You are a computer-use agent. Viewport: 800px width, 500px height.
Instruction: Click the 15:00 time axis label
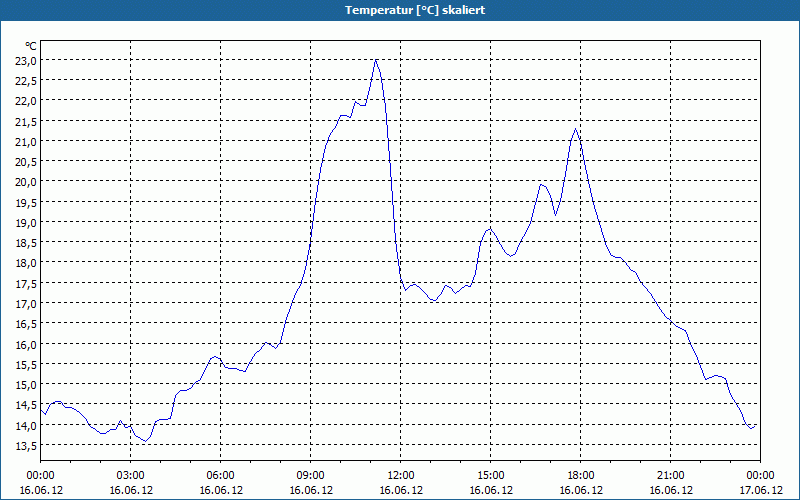point(491,476)
